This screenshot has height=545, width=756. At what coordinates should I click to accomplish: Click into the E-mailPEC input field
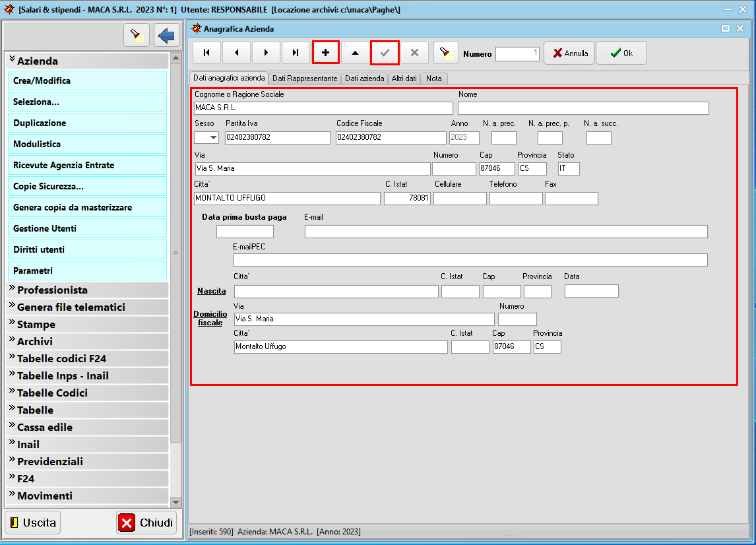(x=470, y=260)
